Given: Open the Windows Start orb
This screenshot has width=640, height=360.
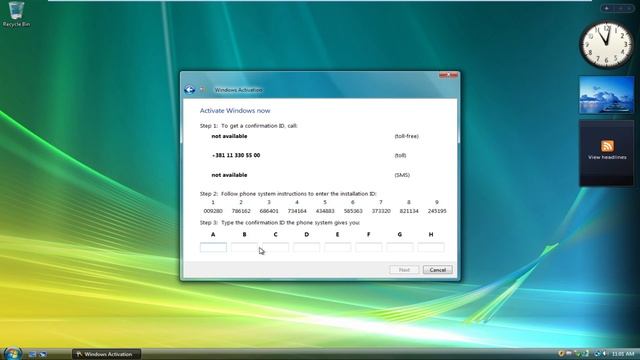Looking at the screenshot, I should pyautogui.click(x=12, y=353).
